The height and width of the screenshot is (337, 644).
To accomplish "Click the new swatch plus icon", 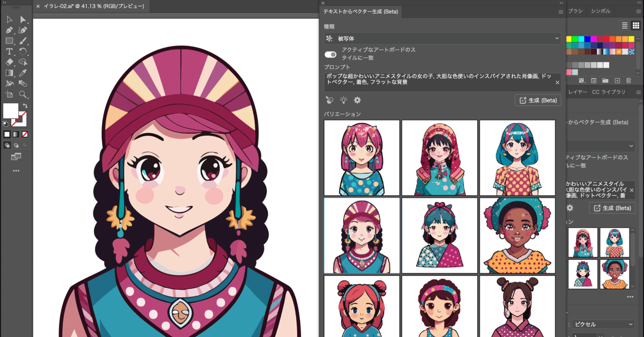I will point(617,81).
